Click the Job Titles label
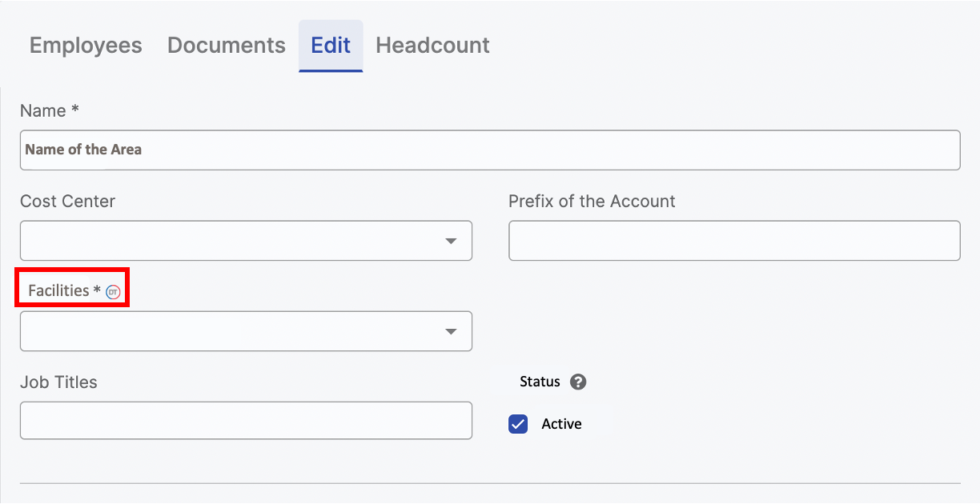Screen dimensions: 980x504 tap(58, 382)
